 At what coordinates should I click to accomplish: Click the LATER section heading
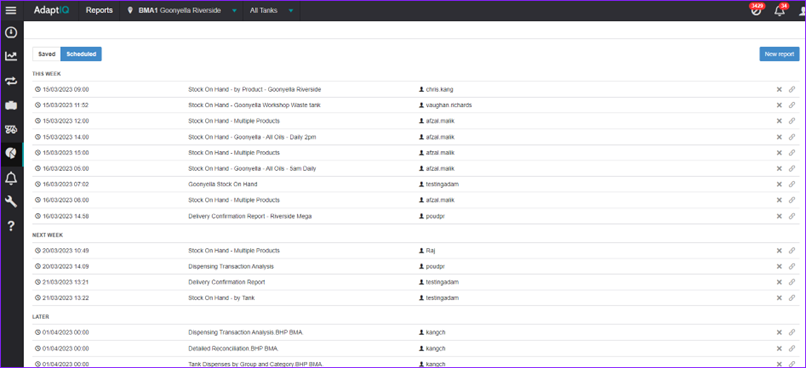[41, 317]
